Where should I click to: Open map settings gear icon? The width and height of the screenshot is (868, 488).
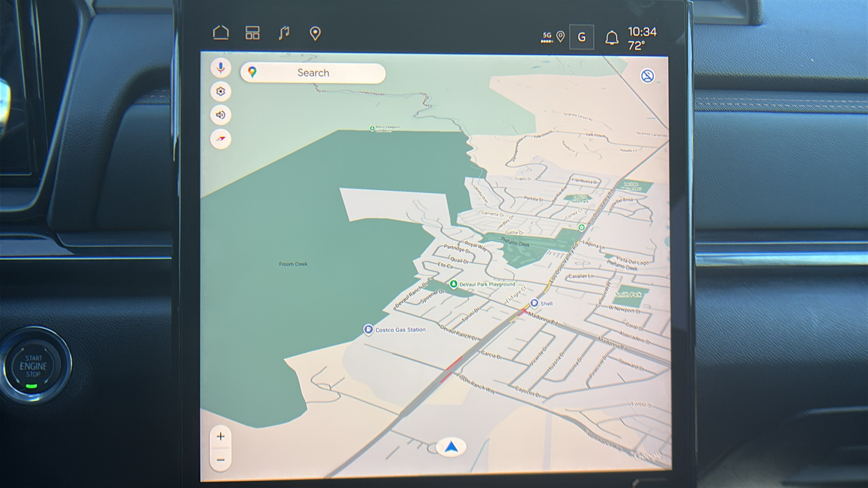(x=220, y=92)
